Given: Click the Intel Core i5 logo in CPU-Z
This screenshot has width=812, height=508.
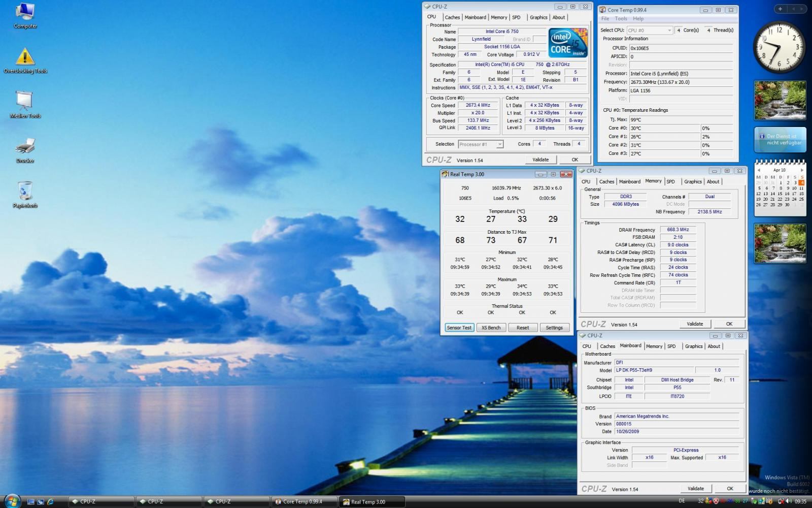Looking at the screenshot, I should (x=568, y=43).
